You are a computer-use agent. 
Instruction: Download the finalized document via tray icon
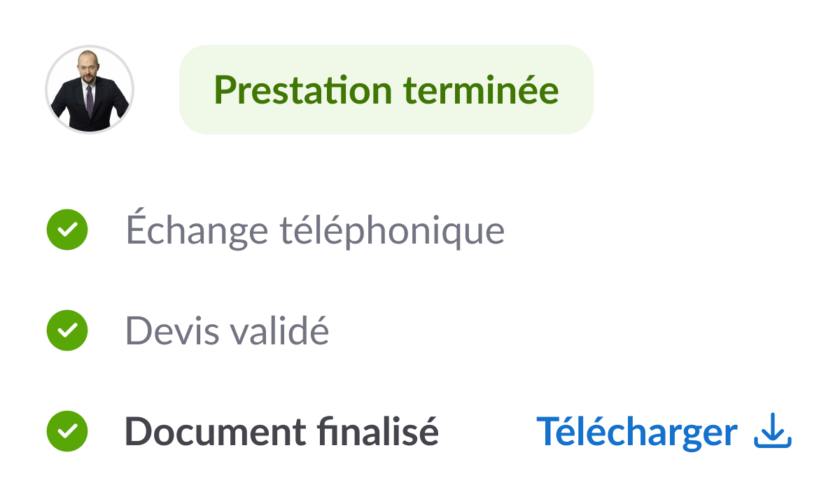[773, 431]
